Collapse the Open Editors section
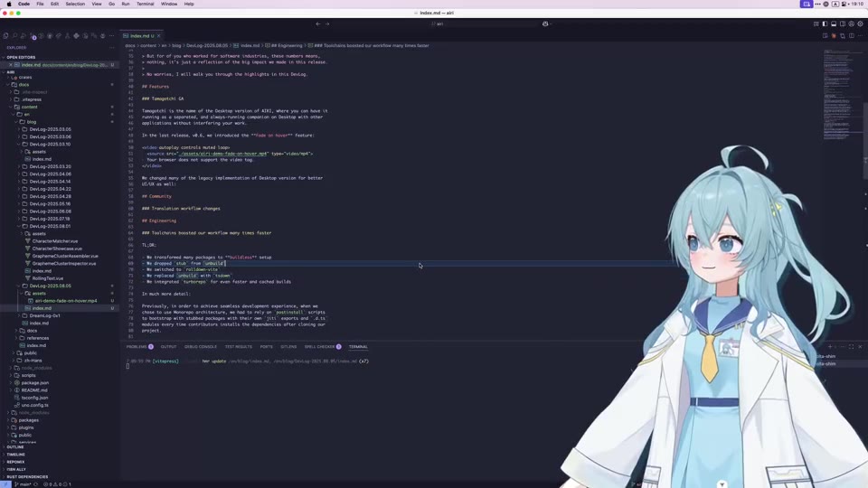The image size is (868, 488). click(x=21, y=57)
